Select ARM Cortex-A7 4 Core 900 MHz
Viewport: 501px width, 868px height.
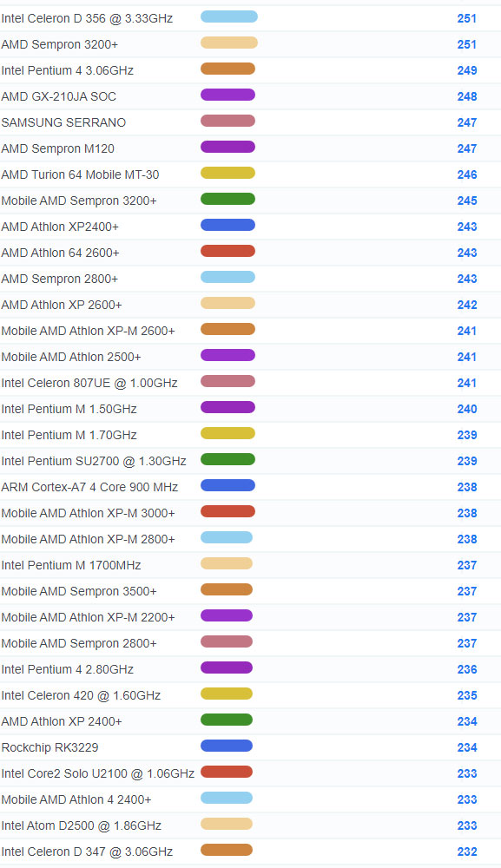(x=89, y=487)
